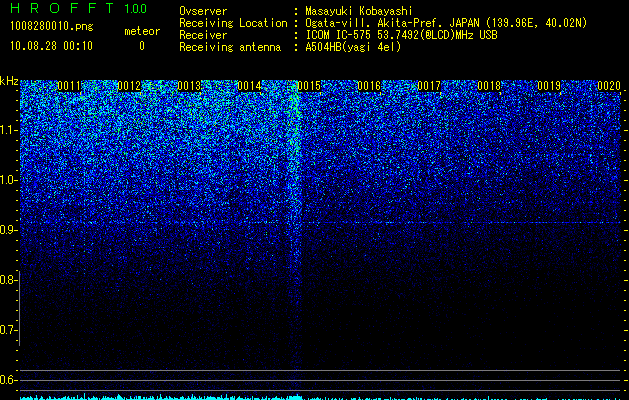Click the 0019 time marker
This screenshot has width=629, height=400.
pyautogui.click(x=549, y=86)
